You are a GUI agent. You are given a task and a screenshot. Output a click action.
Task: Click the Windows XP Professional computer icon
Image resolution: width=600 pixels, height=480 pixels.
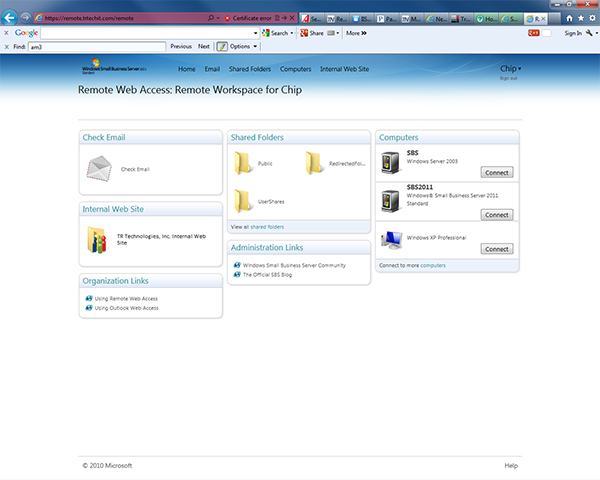point(392,240)
